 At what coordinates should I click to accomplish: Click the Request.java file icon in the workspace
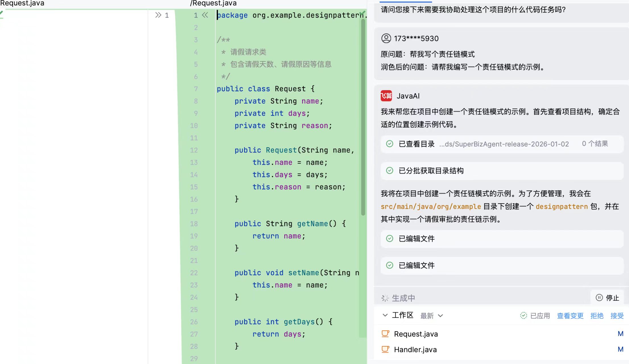[385, 334]
